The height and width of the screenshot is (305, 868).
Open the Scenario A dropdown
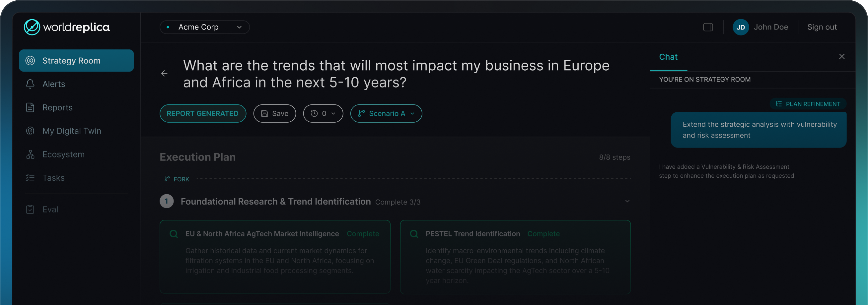pyautogui.click(x=386, y=113)
